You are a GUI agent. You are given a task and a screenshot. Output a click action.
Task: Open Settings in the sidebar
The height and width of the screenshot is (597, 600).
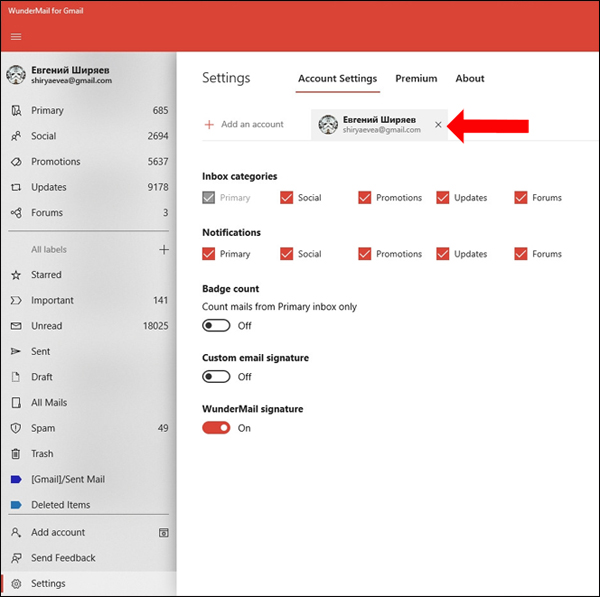88,584
